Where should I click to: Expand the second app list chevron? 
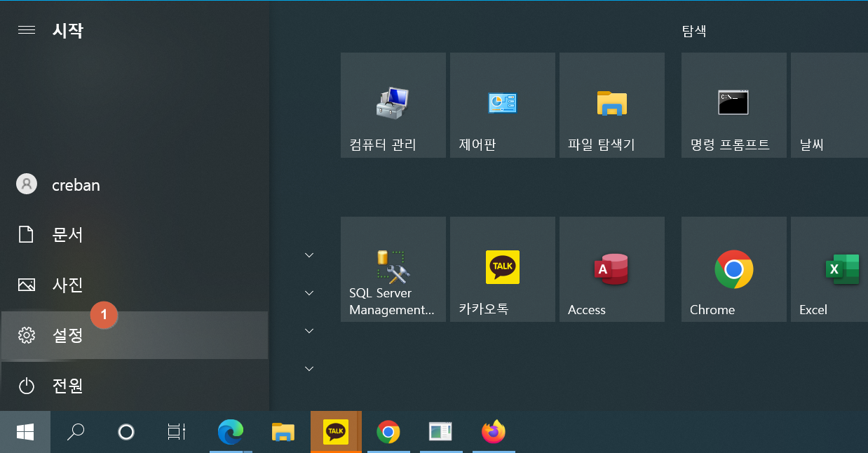coord(309,293)
